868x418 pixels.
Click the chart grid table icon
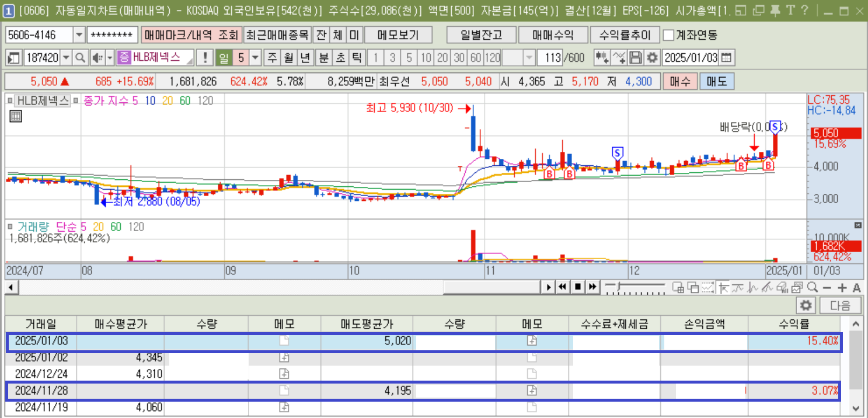(x=16, y=116)
